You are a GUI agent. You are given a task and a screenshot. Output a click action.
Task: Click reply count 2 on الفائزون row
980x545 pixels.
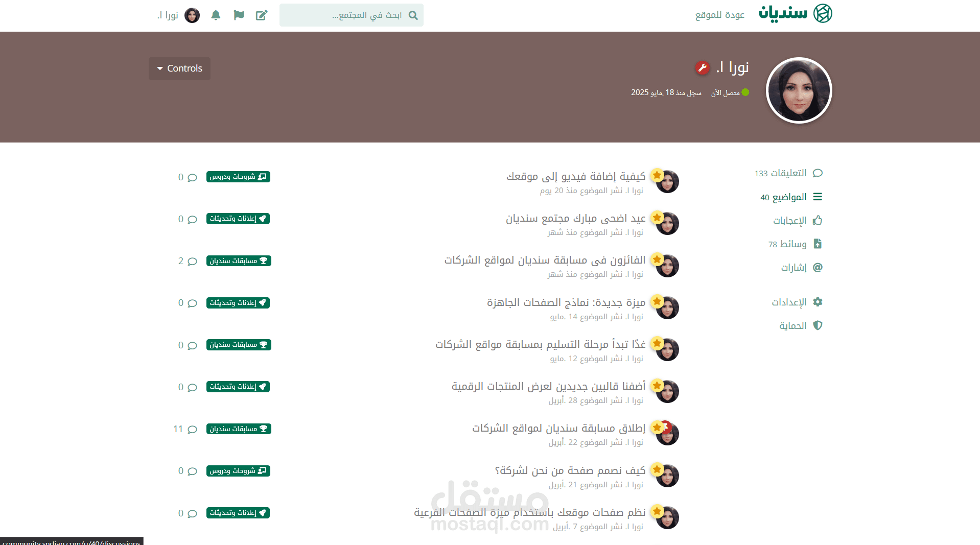pos(188,261)
